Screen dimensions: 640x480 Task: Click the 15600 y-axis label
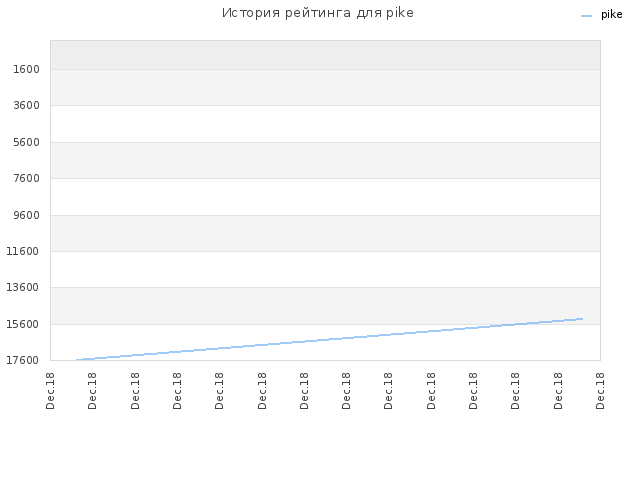pos(23,324)
